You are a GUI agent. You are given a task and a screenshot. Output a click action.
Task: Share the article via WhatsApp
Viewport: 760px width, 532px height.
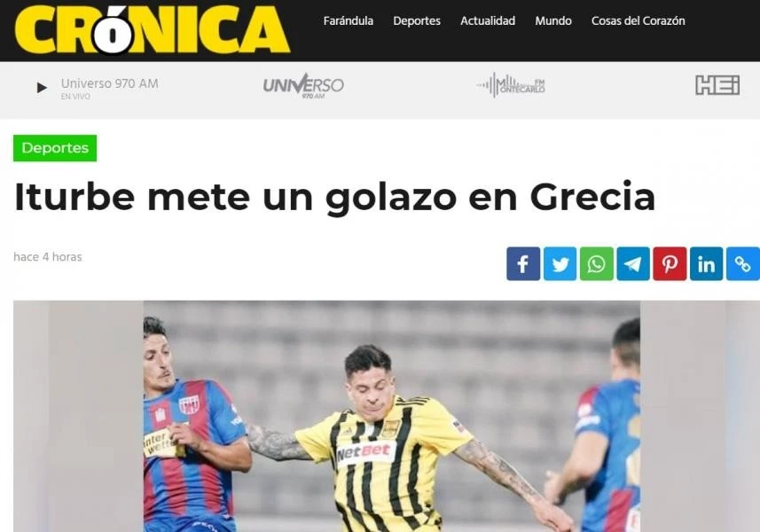coord(597,263)
